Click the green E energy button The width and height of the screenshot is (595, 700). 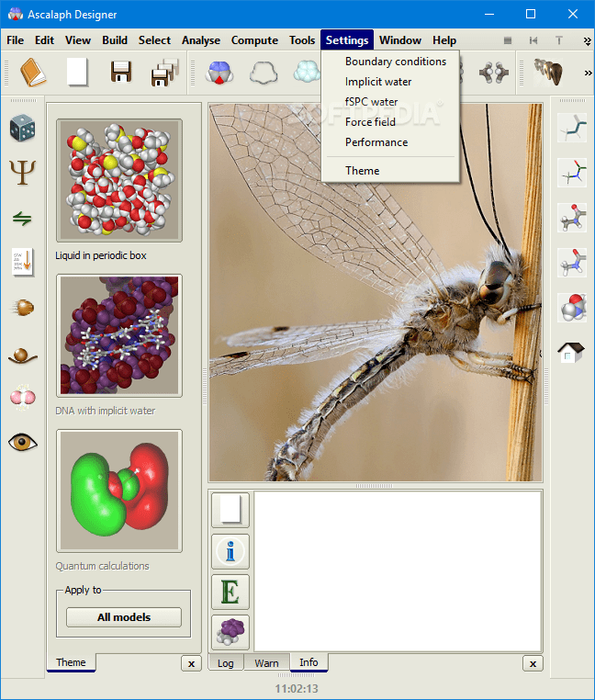tap(230, 593)
